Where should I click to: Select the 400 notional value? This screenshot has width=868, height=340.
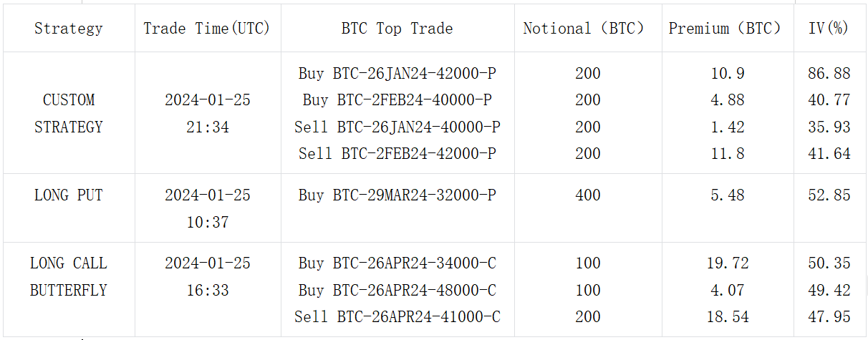(x=587, y=195)
